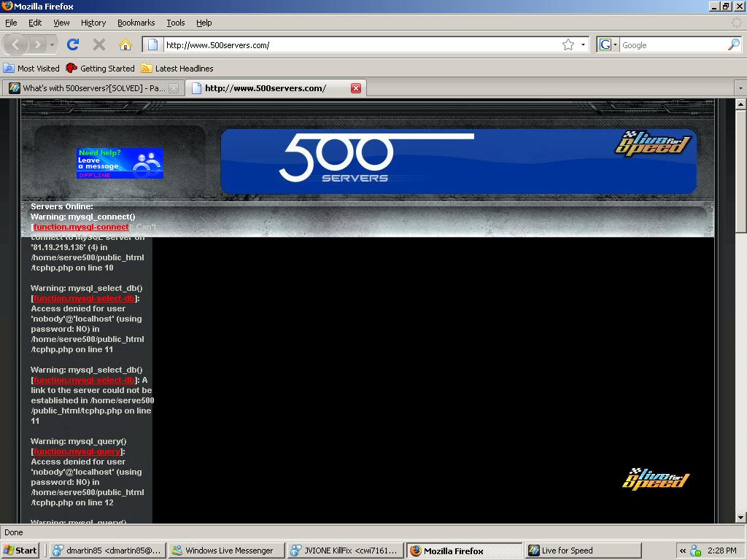Open the File menu

pos(11,23)
